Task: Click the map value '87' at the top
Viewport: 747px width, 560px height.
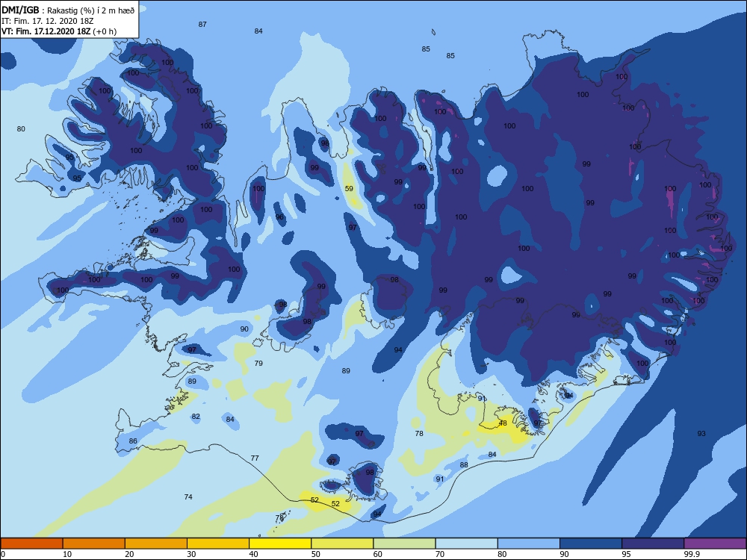Action: click(x=202, y=25)
